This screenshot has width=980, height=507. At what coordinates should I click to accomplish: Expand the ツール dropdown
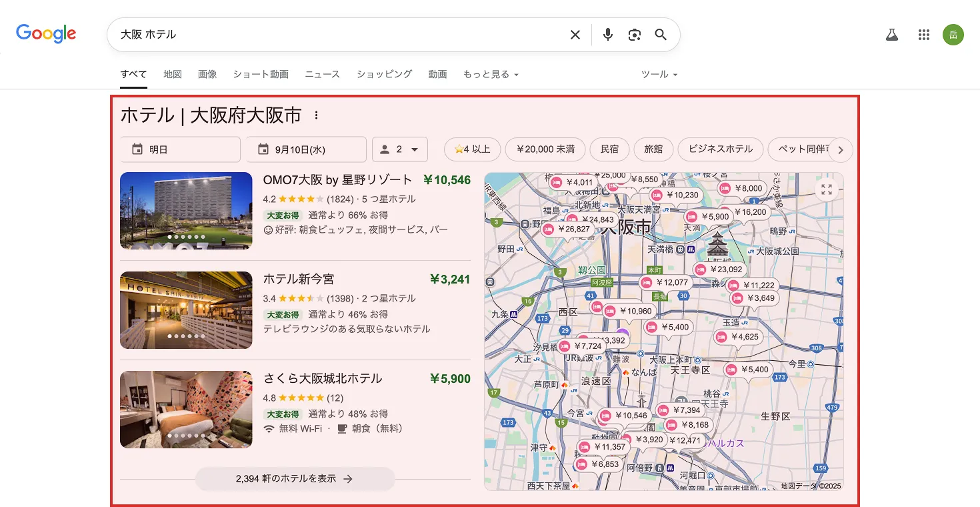[x=659, y=74]
